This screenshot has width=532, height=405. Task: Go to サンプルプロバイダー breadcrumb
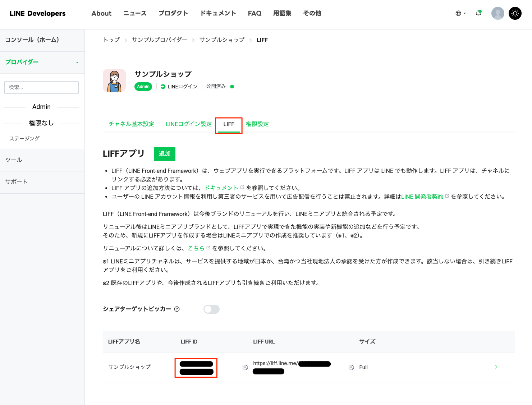point(159,40)
